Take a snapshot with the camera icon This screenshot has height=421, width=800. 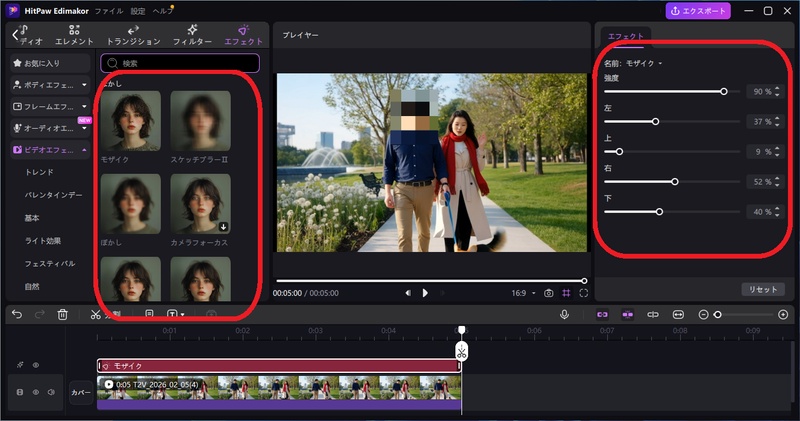(x=548, y=293)
